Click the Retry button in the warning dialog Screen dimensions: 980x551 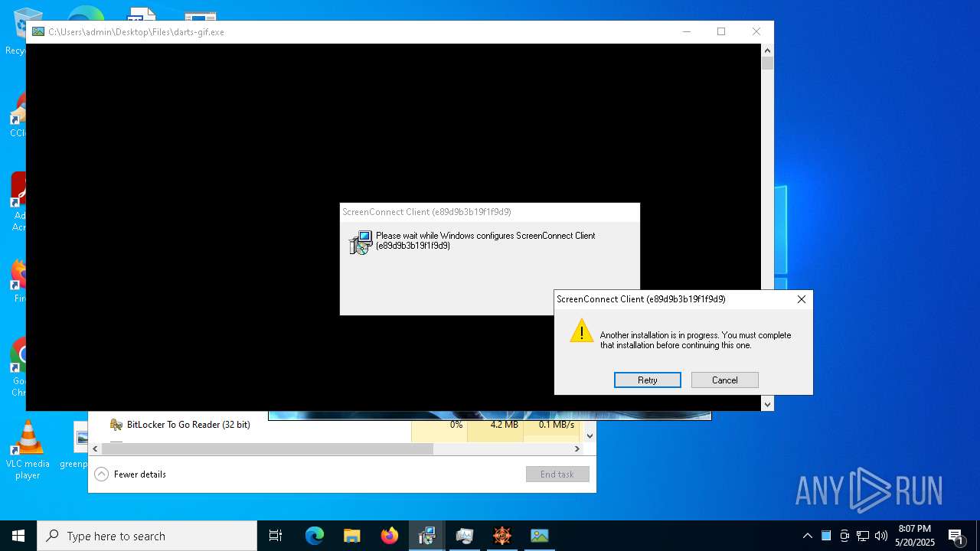647,380
